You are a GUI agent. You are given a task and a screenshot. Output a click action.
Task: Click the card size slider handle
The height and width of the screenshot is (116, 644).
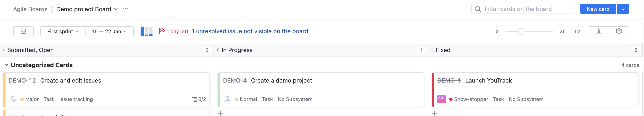(521, 31)
